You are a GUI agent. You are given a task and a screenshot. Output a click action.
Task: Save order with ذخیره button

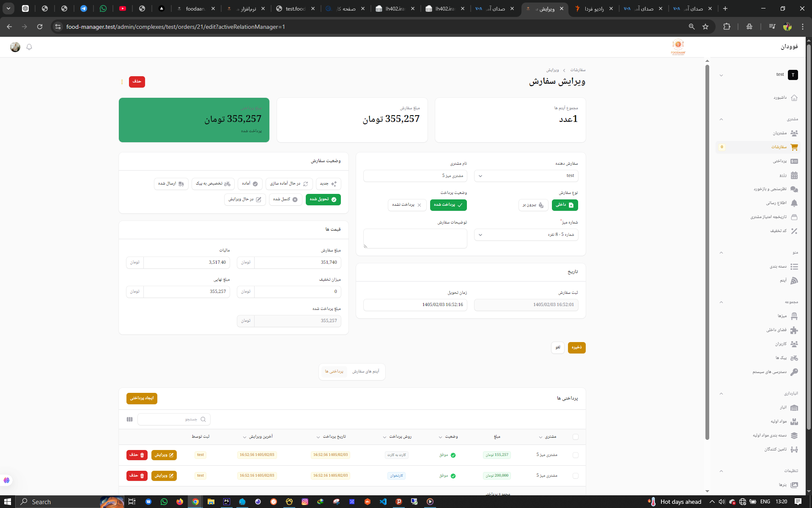[576, 348]
